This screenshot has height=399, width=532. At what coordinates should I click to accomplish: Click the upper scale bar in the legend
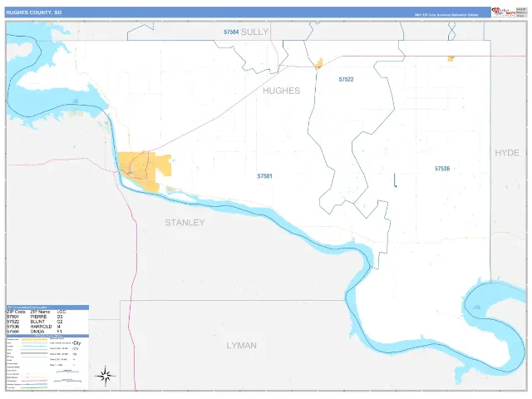tap(67, 372)
